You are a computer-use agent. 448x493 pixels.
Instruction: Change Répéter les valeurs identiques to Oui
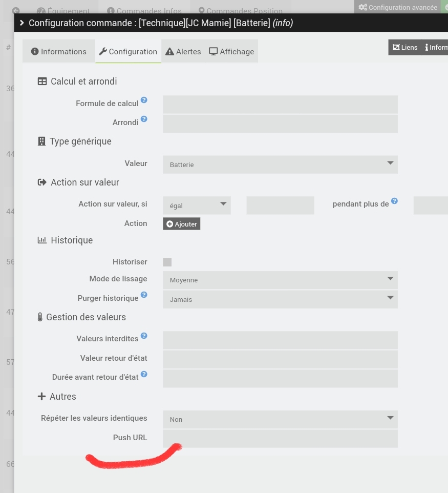click(x=280, y=419)
